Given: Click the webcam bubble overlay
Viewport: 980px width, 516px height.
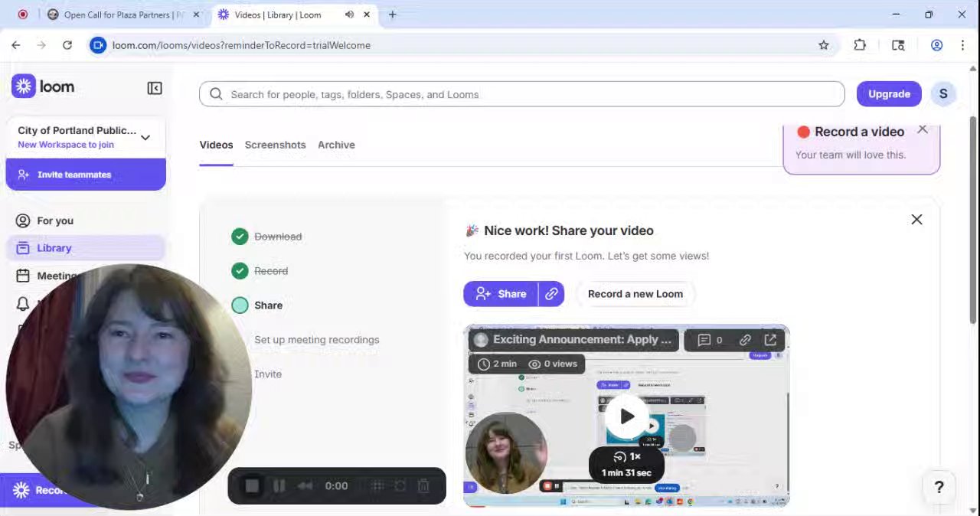Looking at the screenshot, I should tap(129, 387).
